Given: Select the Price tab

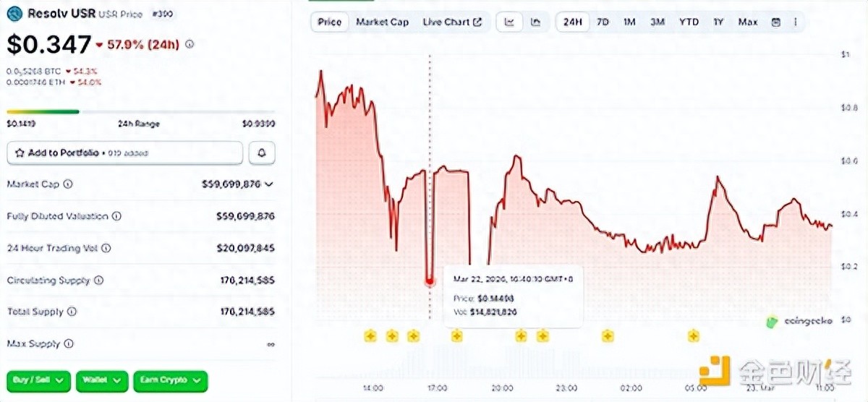Looking at the screenshot, I should pos(330,22).
